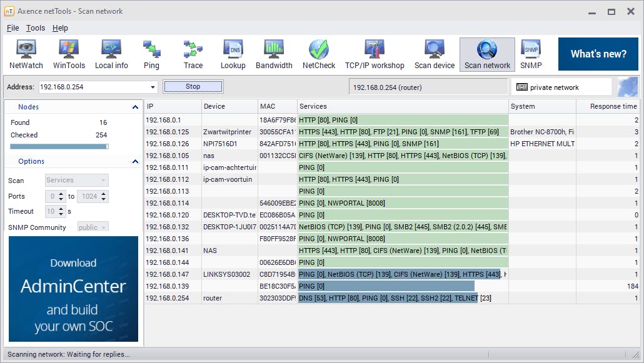This screenshot has height=363, width=644.
Task: Select the router row at 192.168.0.254
Action: [x=392, y=298]
